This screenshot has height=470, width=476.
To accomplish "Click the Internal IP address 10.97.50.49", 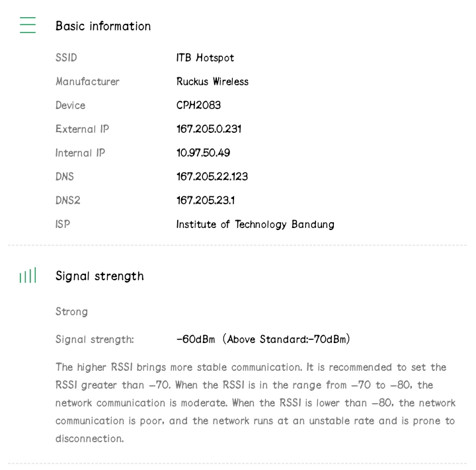I will point(203,153).
